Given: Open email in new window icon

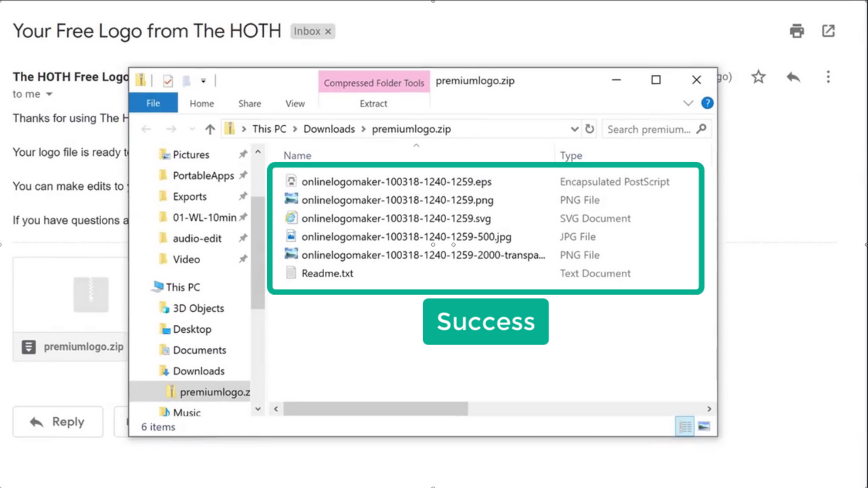Looking at the screenshot, I should [829, 30].
